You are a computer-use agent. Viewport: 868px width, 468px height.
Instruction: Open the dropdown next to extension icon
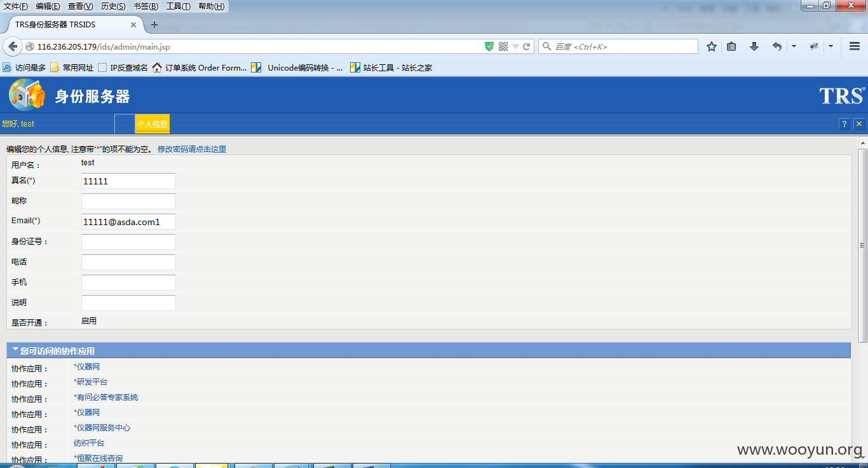tap(831, 46)
